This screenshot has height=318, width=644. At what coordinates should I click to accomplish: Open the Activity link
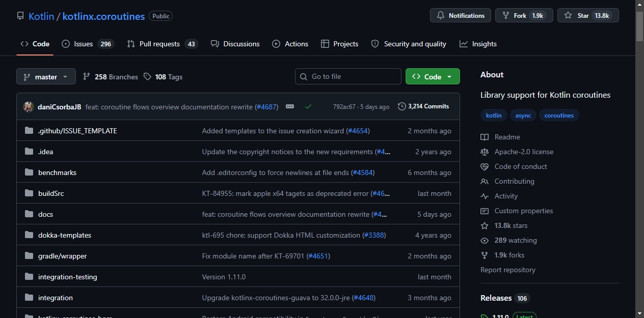(x=499, y=196)
